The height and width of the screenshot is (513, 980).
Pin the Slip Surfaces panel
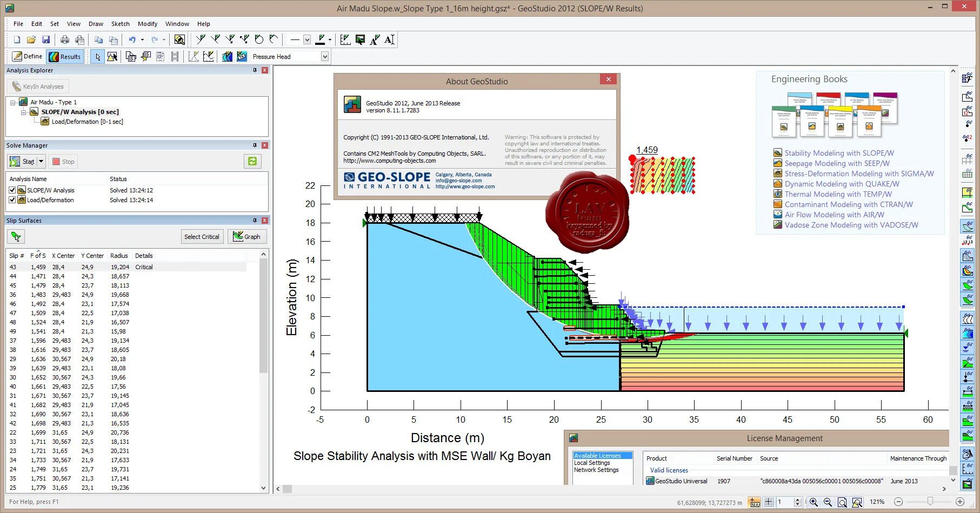pos(255,221)
